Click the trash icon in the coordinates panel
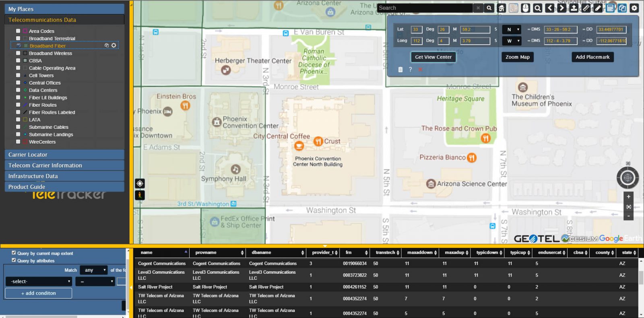This screenshot has width=644, height=318. 400,70
